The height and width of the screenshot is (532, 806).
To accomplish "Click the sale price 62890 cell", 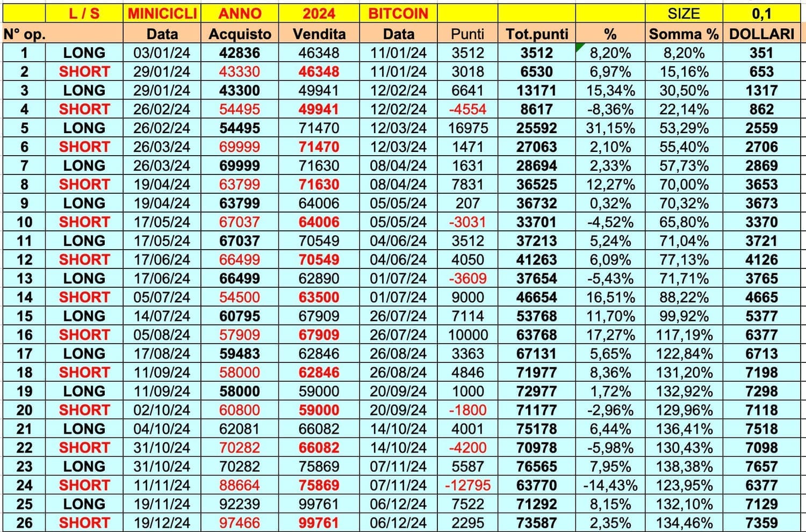I will coord(319,278).
